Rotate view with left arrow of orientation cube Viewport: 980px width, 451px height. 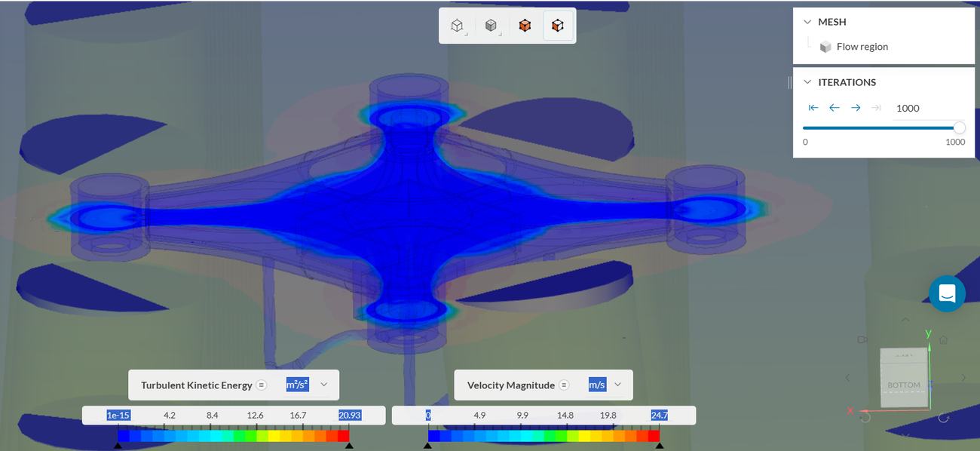[x=847, y=377]
